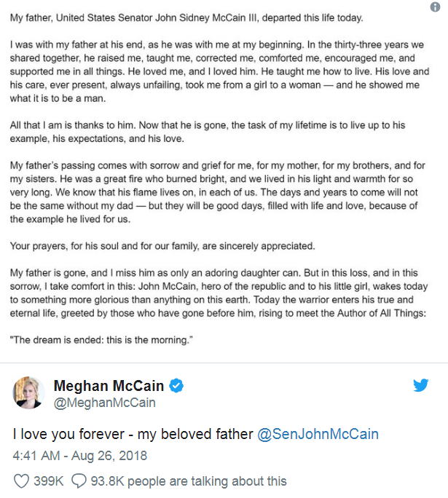The height and width of the screenshot is (498, 448).
Task: Open Meghan McCain's profile photo
Action: 28,392
